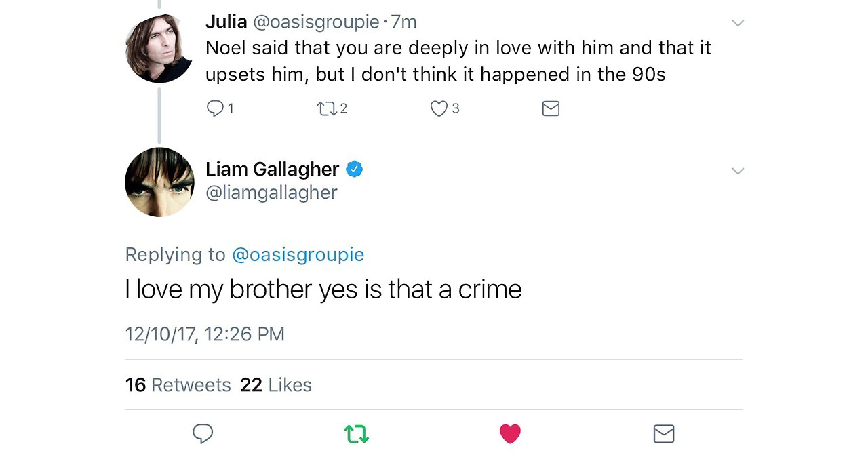The height and width of the screenshot is (457, 868).
Task: Open Liam Gallagher's profile avatar
Action: [x=159, y=182]
